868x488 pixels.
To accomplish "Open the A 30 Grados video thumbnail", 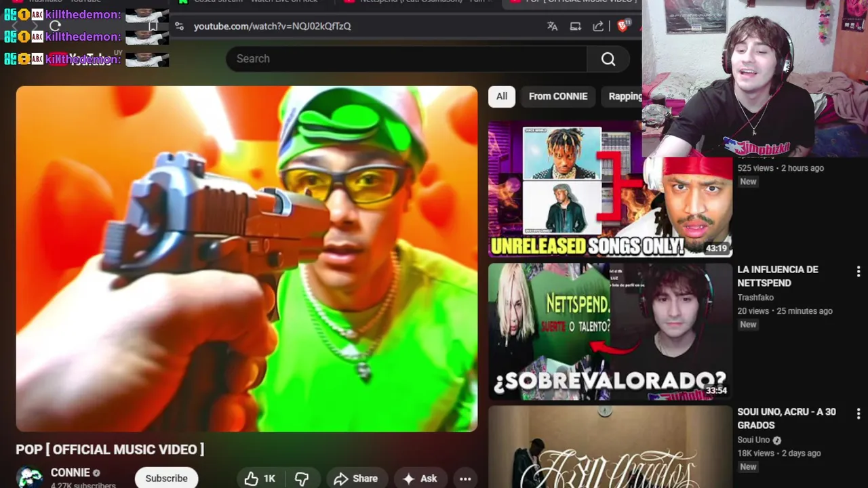I will click(610, 446).
